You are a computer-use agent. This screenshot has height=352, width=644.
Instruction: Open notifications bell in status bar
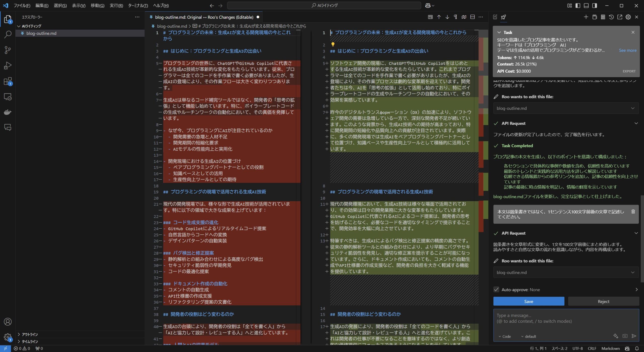click(x=637, y=348)
